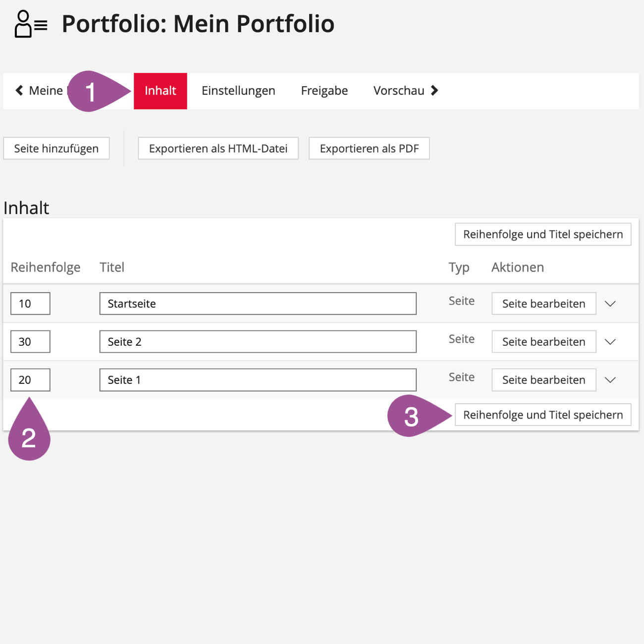Click Seite bearbeiten for Seite 2
This screenshot has height=644, width=644.
(543, 342)
